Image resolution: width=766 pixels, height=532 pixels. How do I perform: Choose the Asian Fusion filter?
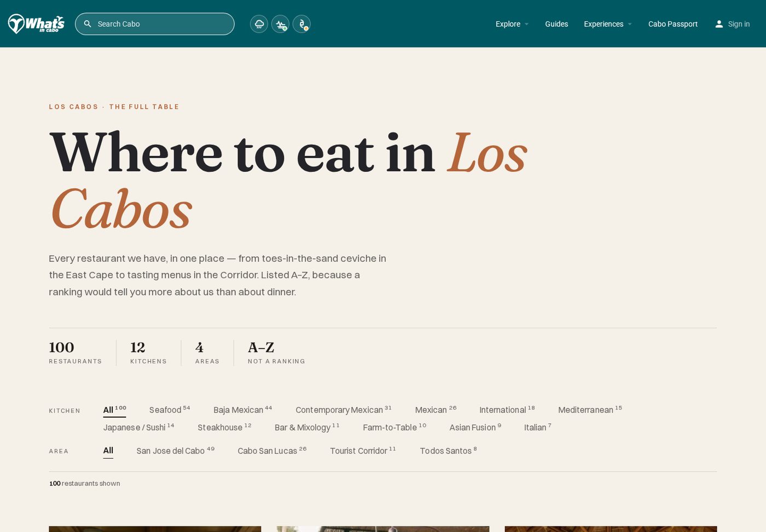coord(475,427)
